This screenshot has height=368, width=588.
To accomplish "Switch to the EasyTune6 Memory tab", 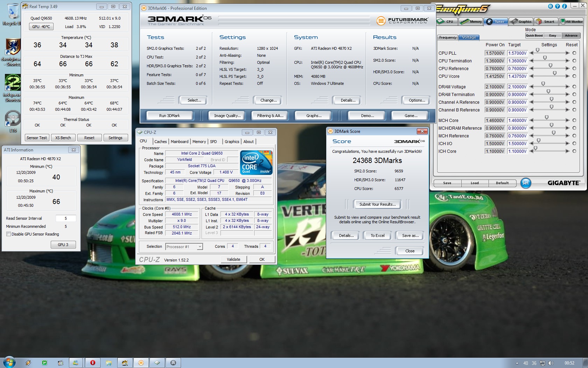I will pyautogui.click(x=471, y=22).
